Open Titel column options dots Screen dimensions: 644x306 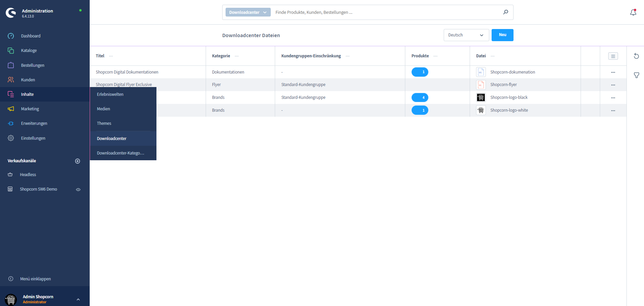click(x=111, y=56)
